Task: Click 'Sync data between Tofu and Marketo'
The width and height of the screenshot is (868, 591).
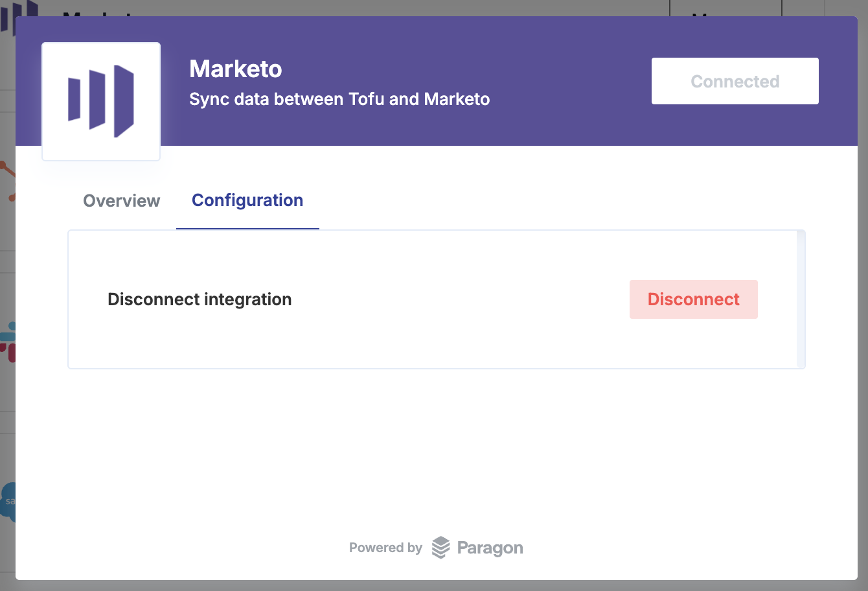Action: (x=339, y=99)
